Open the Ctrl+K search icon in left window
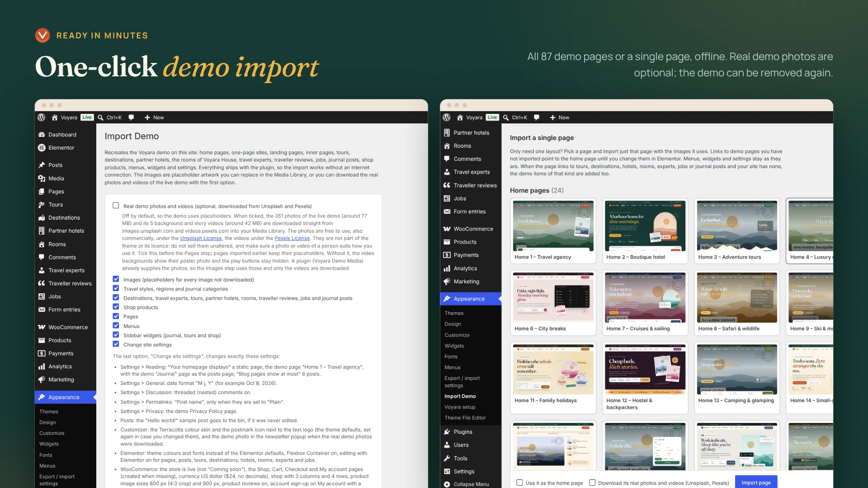The width and height of the screenshot is (868, 488). click(x=100, y=117)
